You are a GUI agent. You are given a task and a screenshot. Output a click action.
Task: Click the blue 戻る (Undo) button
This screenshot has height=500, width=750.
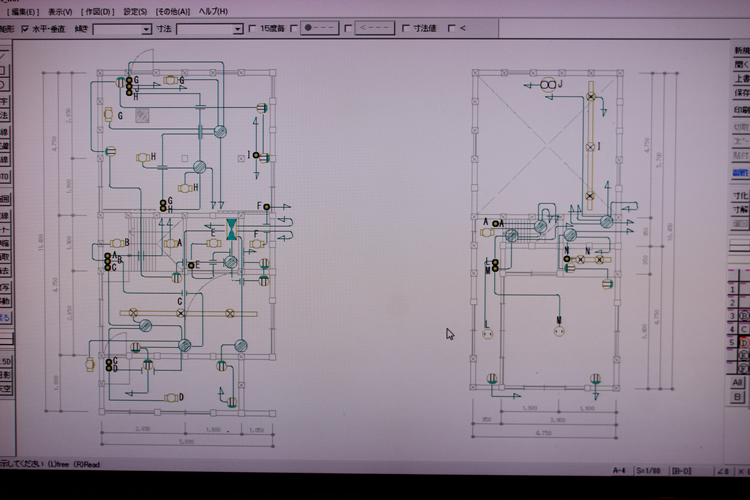[x=5, y=317]
